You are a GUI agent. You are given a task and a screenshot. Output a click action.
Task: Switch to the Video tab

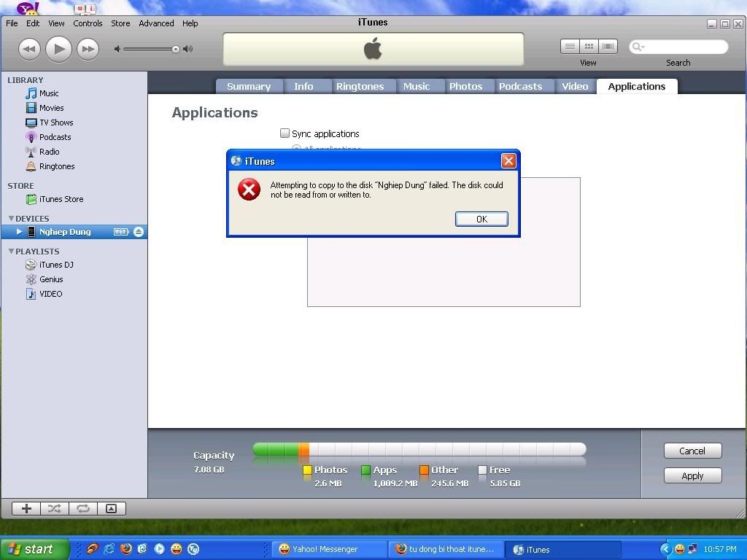pyautogui.click(x=575, y=87)
